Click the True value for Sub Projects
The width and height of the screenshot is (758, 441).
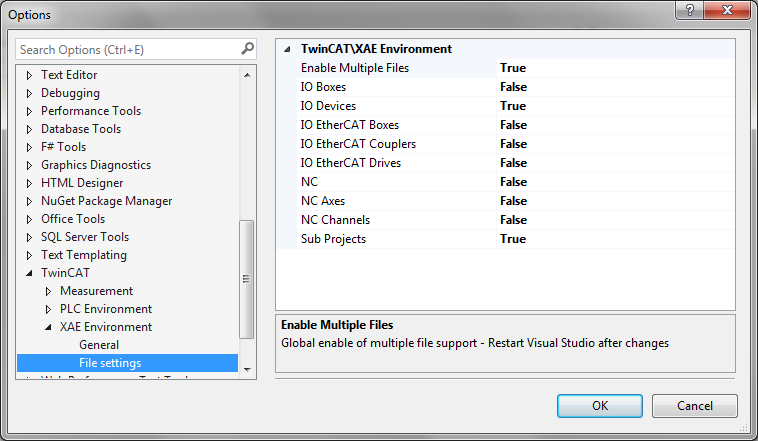point(513,239)
